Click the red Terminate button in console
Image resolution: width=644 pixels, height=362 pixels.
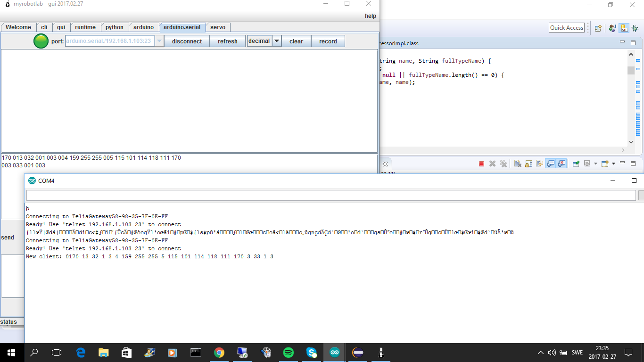pyautogui.click(x=481, y=164)
